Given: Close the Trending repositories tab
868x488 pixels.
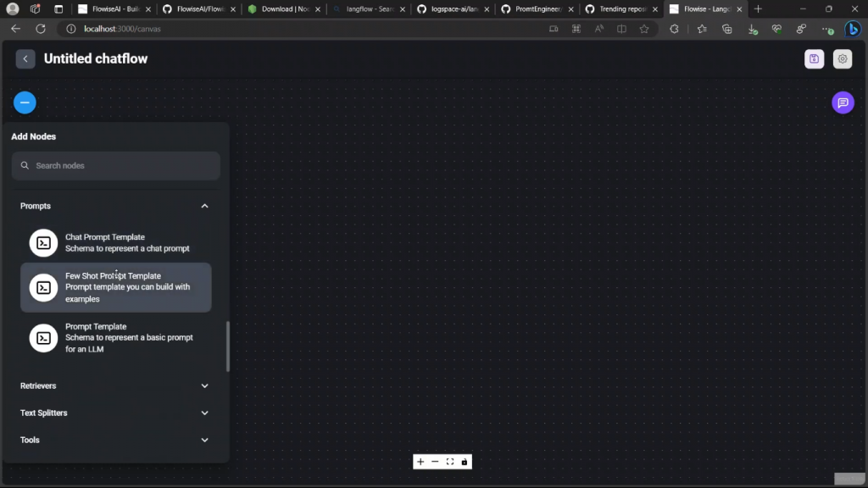Looking at the screenshot, I should pyautogui.click(x=655, y=8).
